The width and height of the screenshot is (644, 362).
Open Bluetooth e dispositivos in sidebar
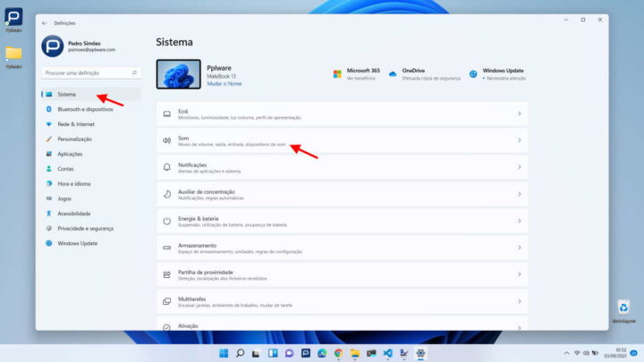(85, 109)
